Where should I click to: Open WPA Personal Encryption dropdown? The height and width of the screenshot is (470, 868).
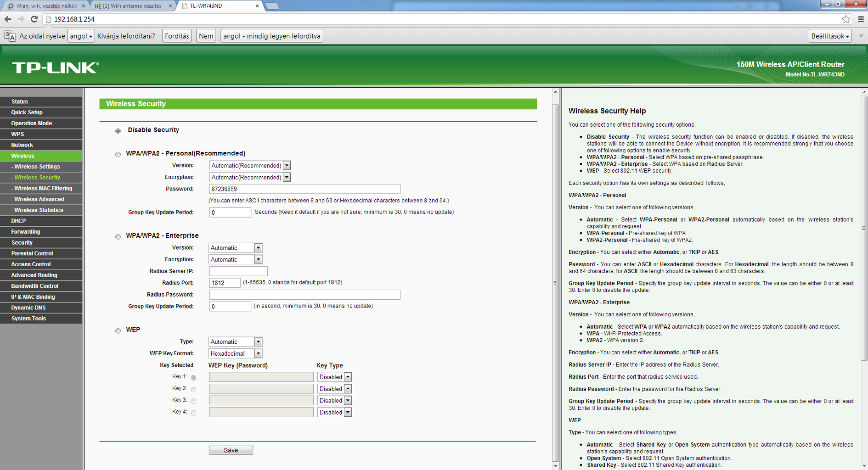pyautogui.click(x=250, y=177)
